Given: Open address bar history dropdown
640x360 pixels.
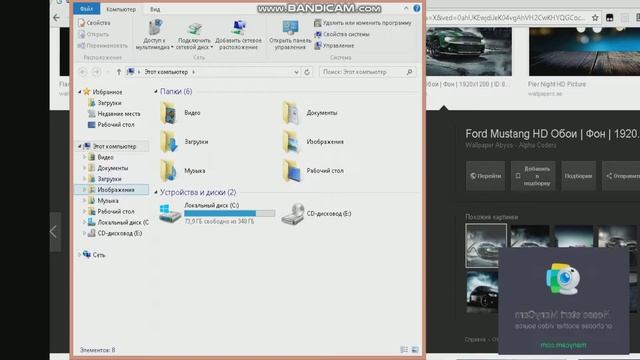Looking at the screenshot, I should pyautogui.click(x=296, y=72).
